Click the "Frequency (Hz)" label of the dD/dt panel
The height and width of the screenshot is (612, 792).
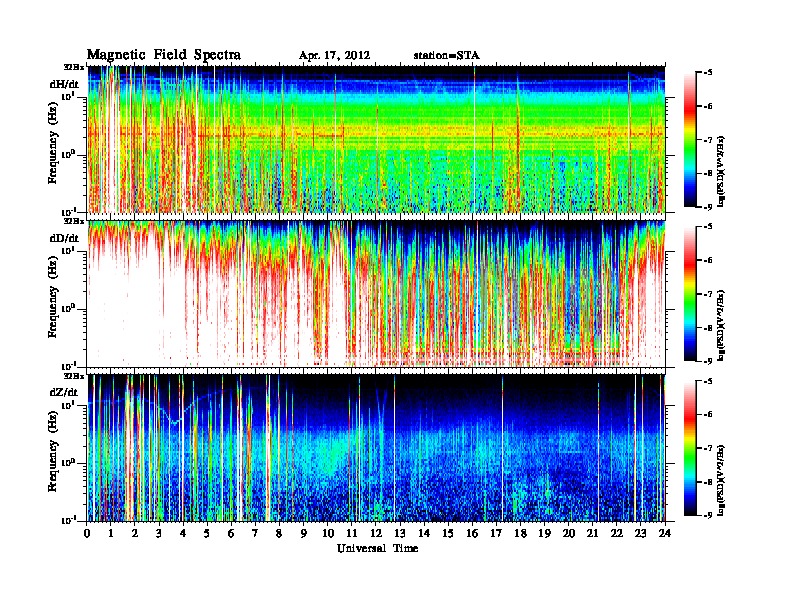pos(53,296)
